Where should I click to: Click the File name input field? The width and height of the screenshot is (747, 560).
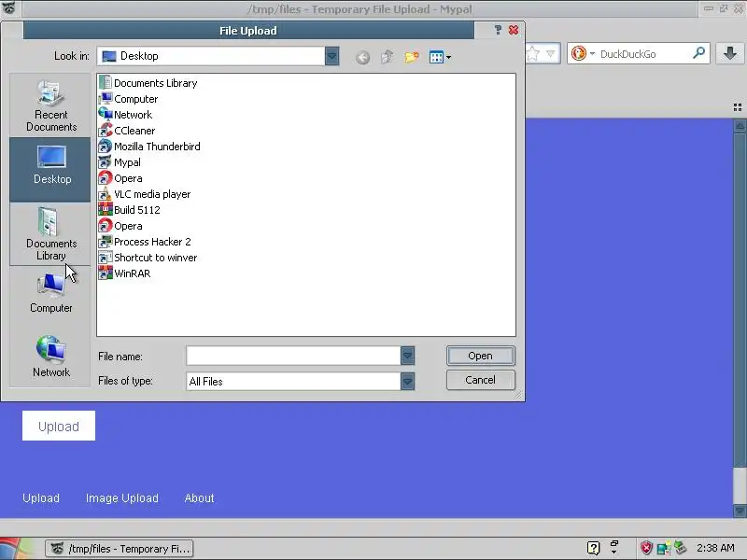click(x=293, y=356)
